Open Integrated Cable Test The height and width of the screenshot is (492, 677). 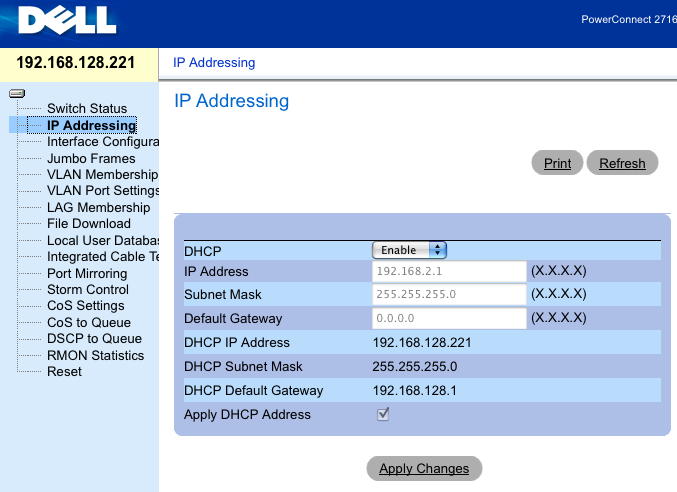[103, 256]
